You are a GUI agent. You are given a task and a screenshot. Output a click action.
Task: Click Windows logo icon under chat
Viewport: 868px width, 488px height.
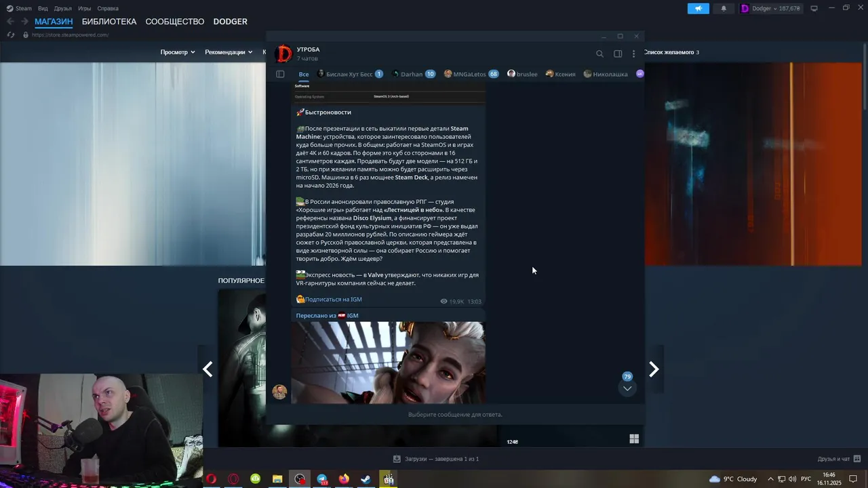tap(634, 439)
